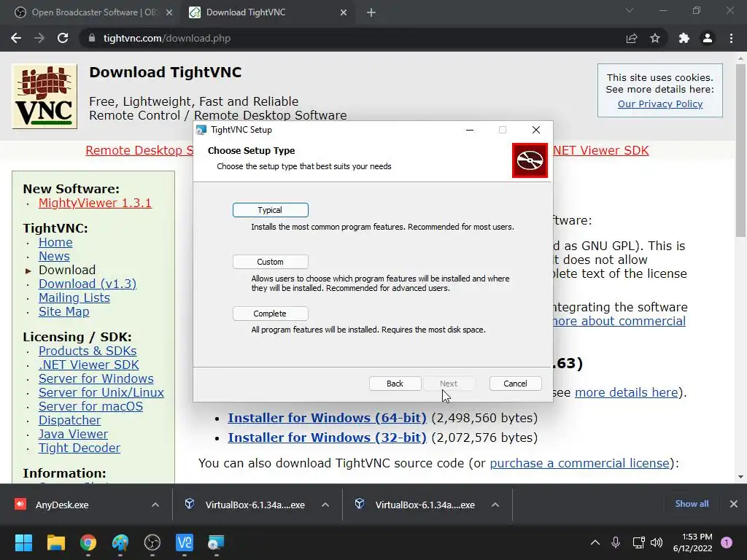Image resolution: width=747 pixels, height=560 pixels.
Task: Choose the Custom setup type button
Action: point(270,262)
